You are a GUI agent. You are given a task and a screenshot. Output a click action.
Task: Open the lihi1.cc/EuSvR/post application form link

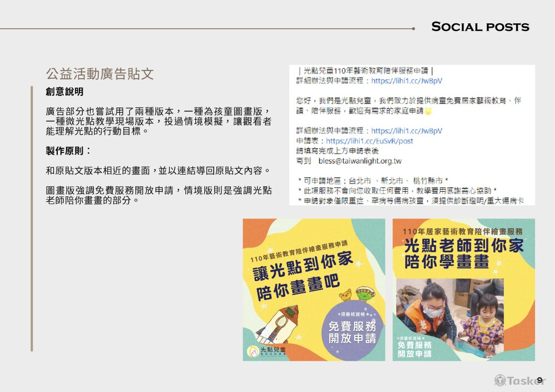[370, 141]
